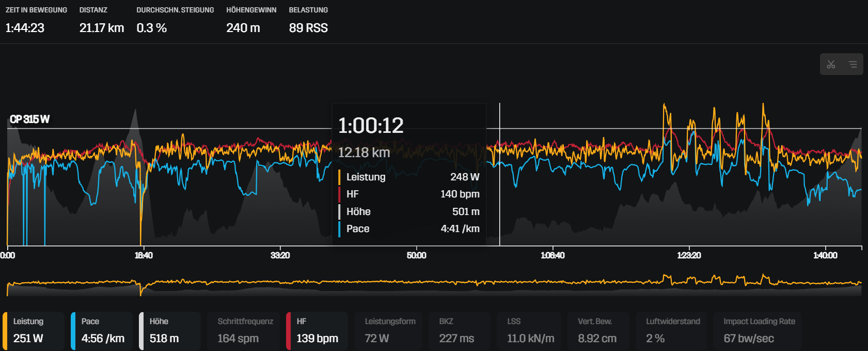Click the overview mini-chart below timeline

(x=434, y=283)
